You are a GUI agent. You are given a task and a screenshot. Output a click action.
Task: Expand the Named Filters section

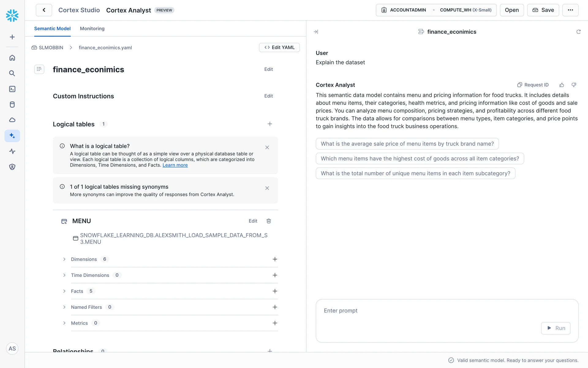coord(64,307)
